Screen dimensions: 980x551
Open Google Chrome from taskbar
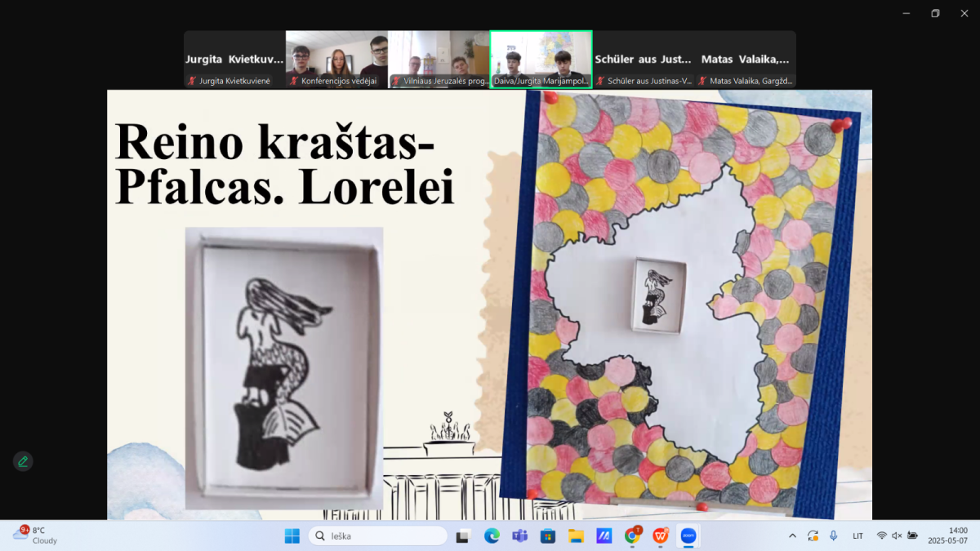tap(632, 535)
